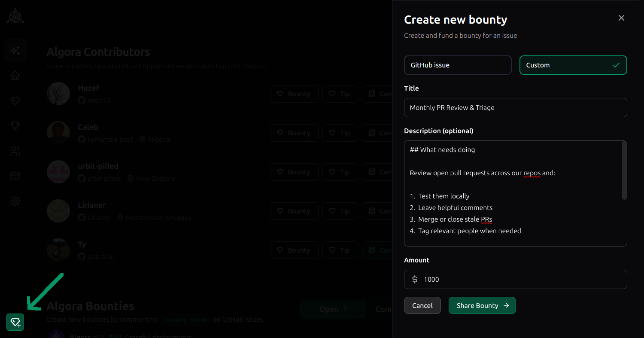
Task: Click the 'Algora Bounties' heading
Action: pos(90,306)
